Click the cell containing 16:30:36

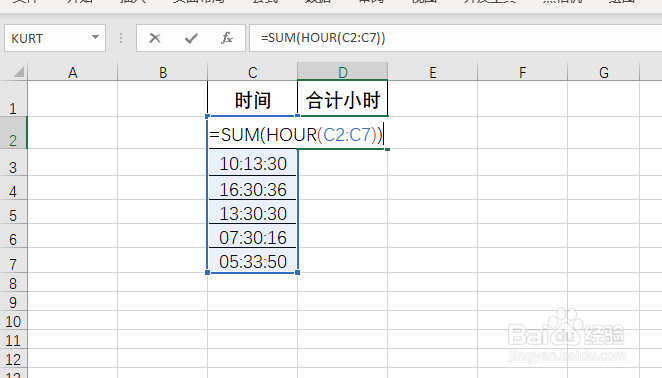pyautogui.click(x=252, y=188)
